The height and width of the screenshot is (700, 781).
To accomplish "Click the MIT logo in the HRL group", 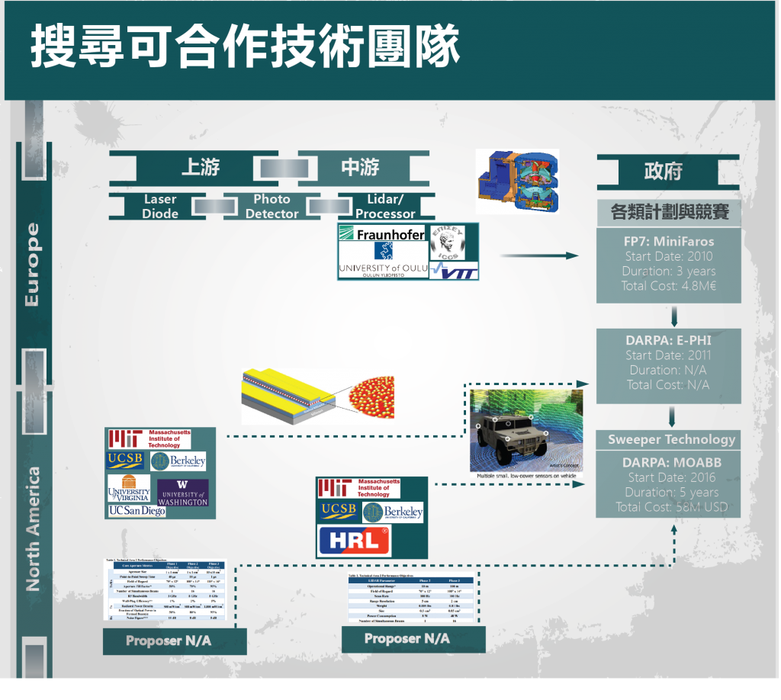I will (358, 489).
